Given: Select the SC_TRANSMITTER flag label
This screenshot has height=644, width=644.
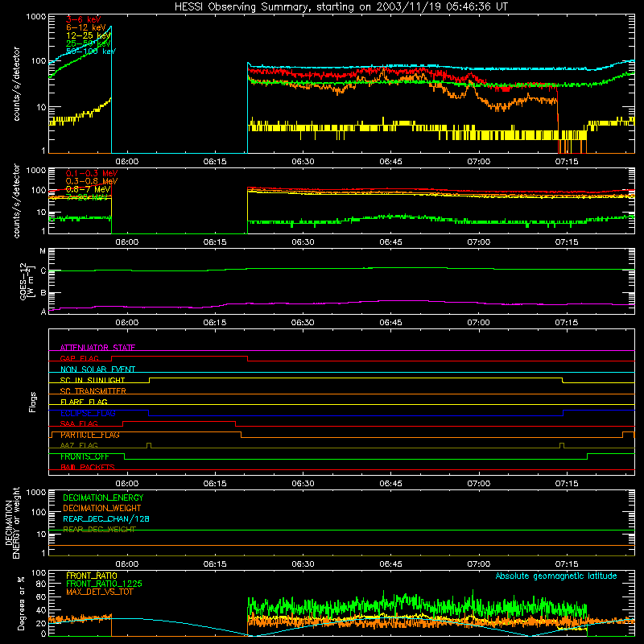Looking at the screenshot, I should click(93, 391).
